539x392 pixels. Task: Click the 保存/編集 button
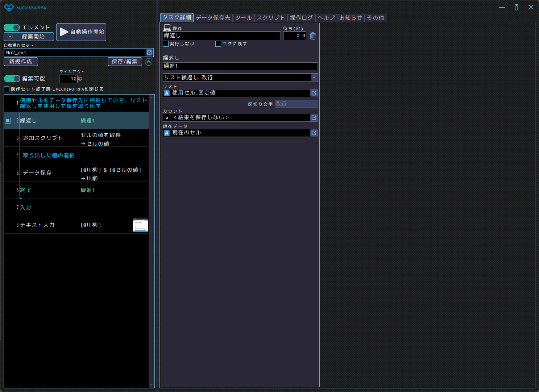pos(124,62)
